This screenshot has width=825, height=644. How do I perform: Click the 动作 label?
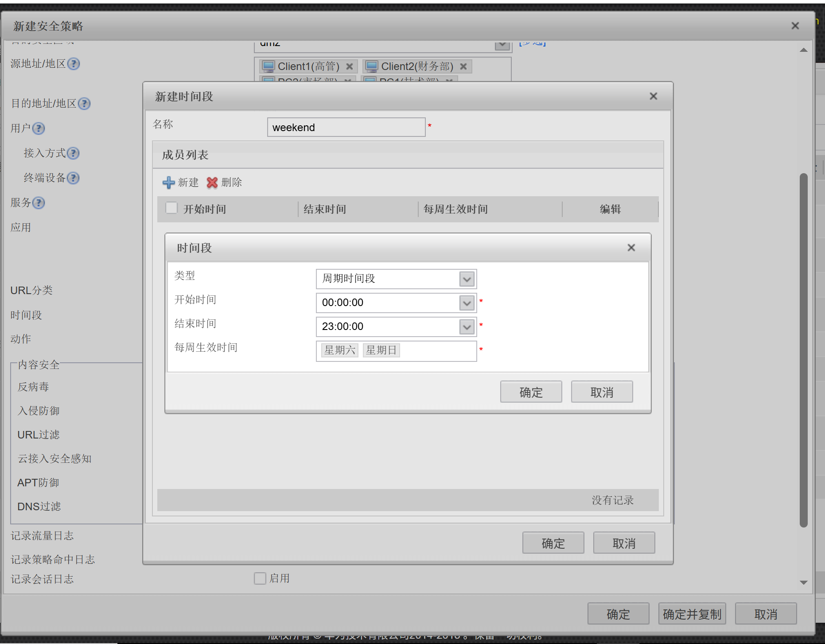21,339
